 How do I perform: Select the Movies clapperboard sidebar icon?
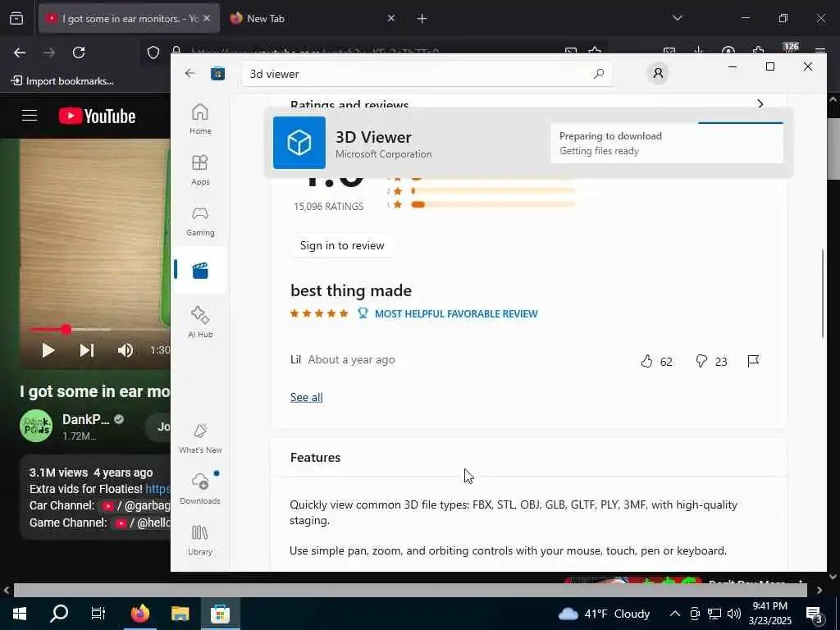[200, 271]
